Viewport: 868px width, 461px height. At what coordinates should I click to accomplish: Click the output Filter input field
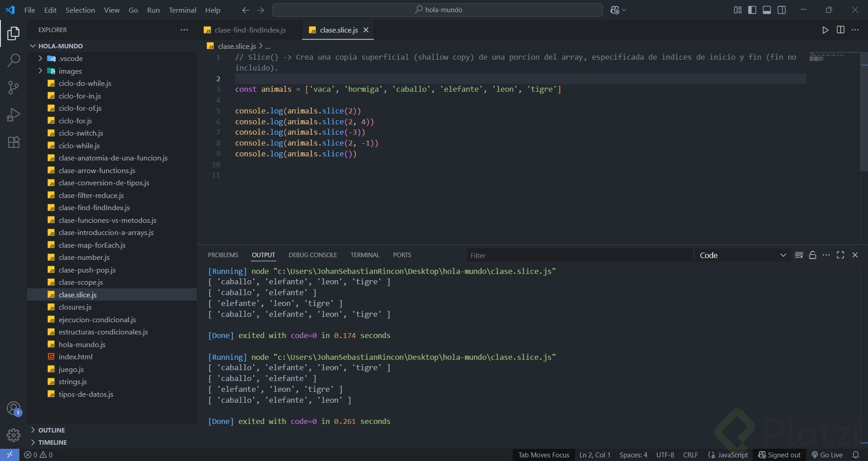579,255
